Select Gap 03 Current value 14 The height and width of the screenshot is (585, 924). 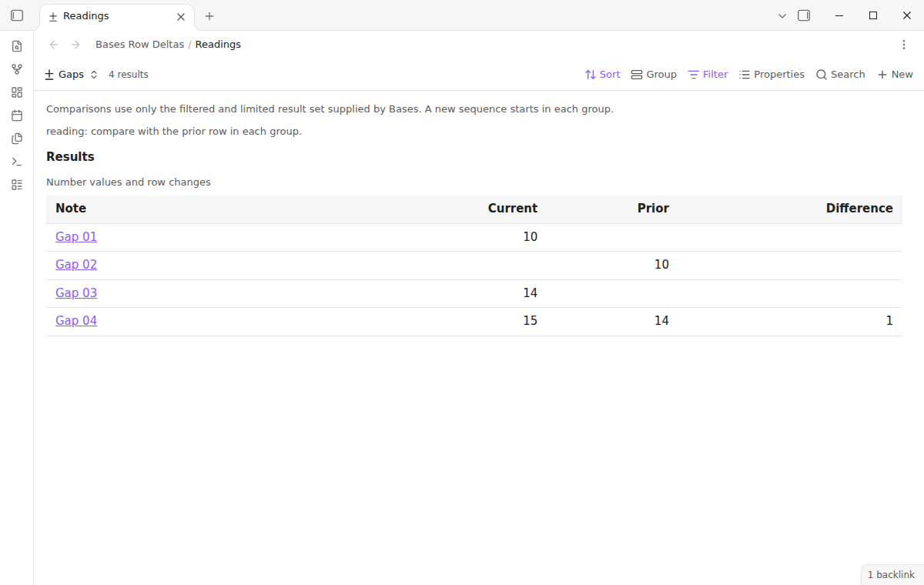tap(530, 293)
